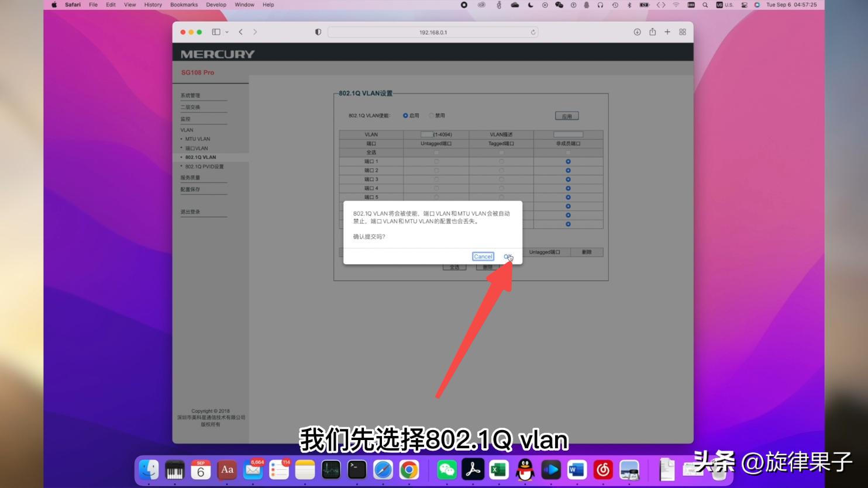This screenshot has width=868, height=488.
Task: Mark 端口 1 as an Untagged port
Action: point(435,161)
